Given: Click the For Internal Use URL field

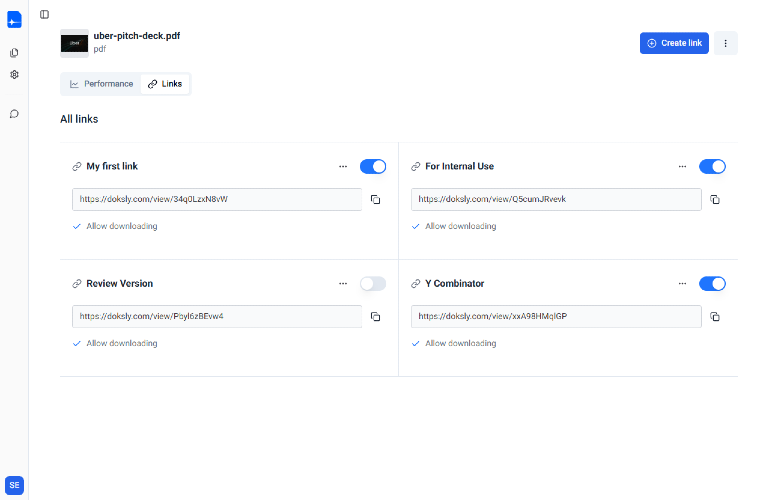Looking at the screenshot, I should click(x=556, y=200).
